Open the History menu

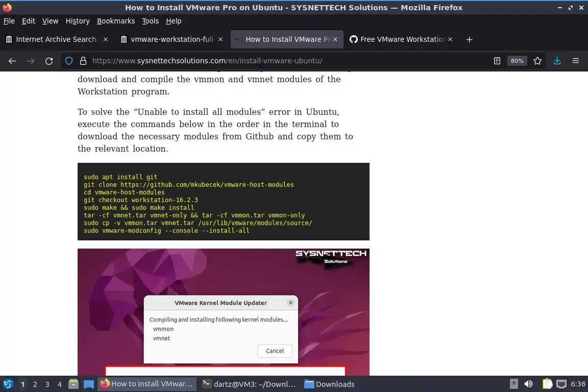pos(78,21)
